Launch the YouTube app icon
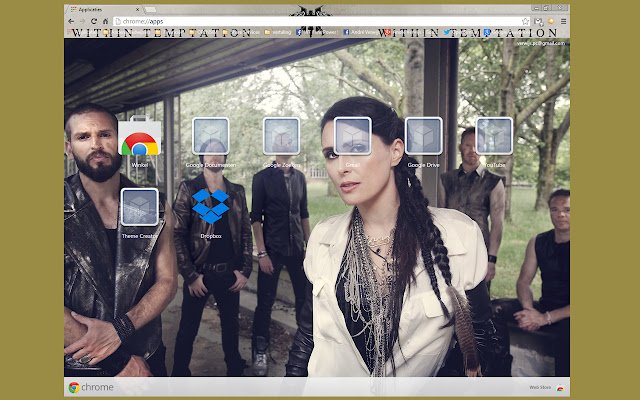The image size is (640, 400). [x=494, y=136]
